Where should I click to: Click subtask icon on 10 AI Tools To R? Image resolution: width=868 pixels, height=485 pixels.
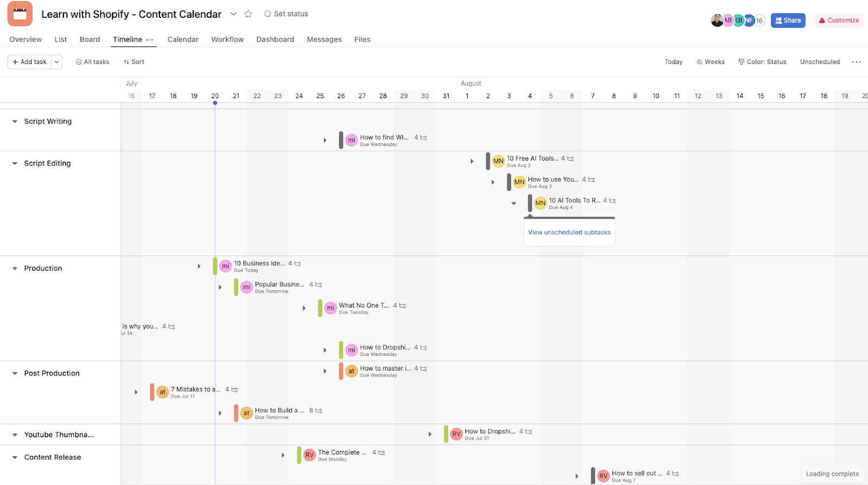point(612,201)
